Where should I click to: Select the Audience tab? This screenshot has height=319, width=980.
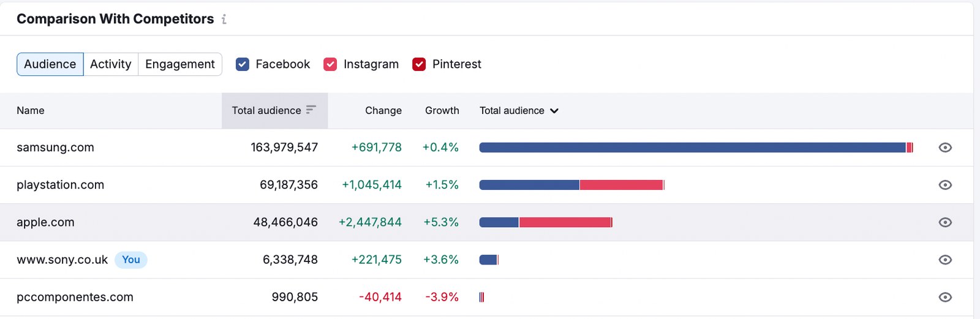click(50, 64)
